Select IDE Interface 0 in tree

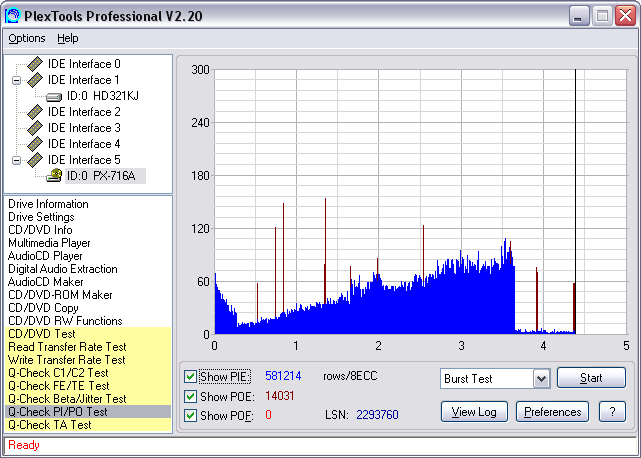(x=84, y=64)
